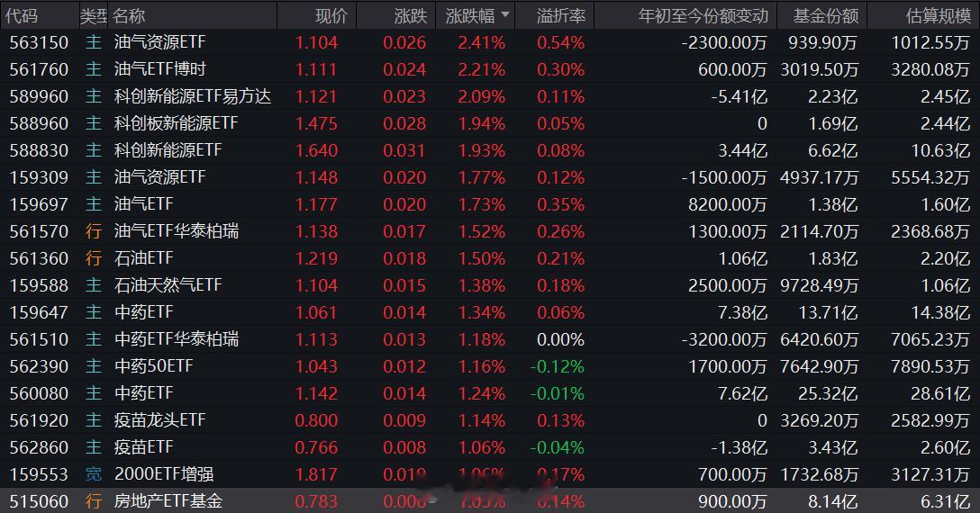
Task: Click the 基金份额 column header
Action: 825,15
